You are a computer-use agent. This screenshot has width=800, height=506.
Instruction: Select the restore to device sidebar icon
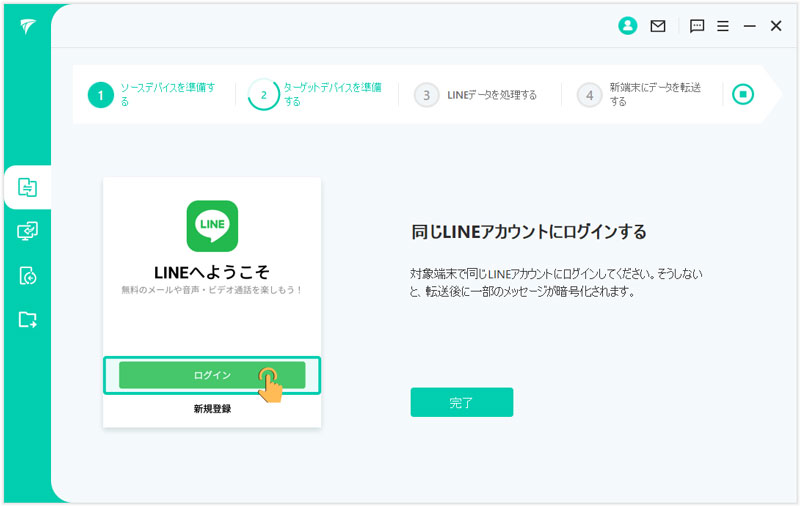click(28, 275)
